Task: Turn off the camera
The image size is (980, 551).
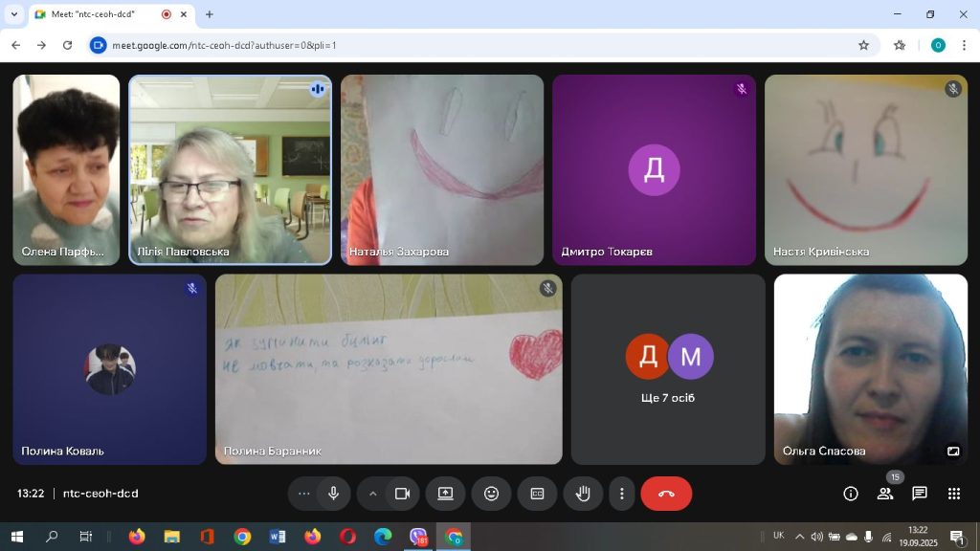Action: coord(402,494)
